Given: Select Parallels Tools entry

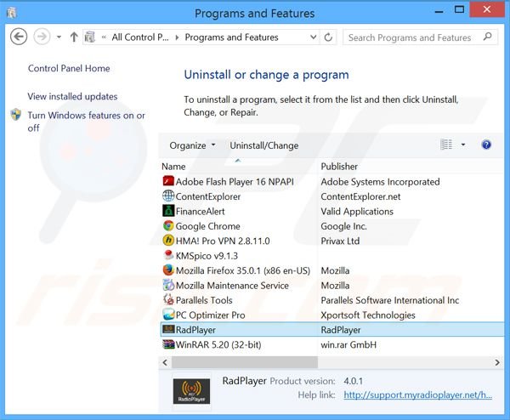Looking at the screenshot, I should click(204, 300).
